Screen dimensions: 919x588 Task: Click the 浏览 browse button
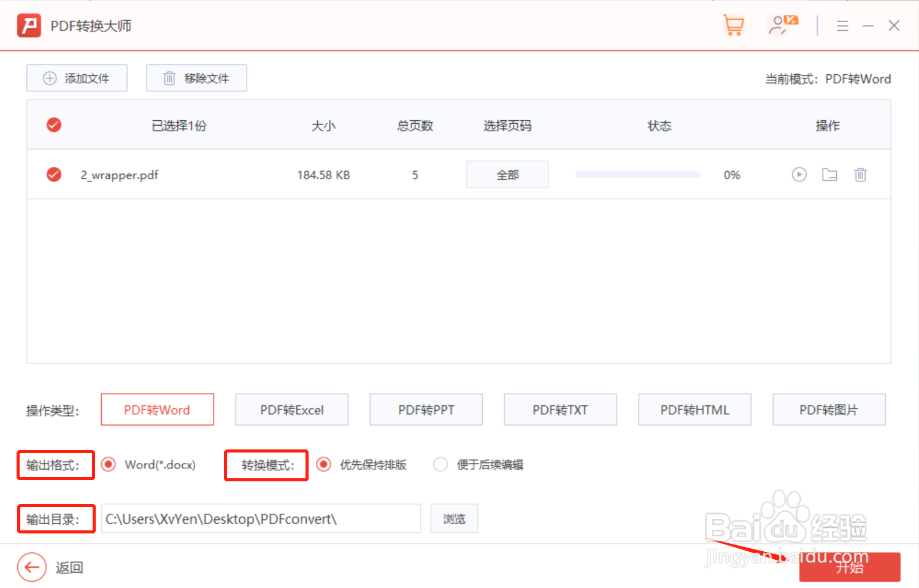coord(454,519)
